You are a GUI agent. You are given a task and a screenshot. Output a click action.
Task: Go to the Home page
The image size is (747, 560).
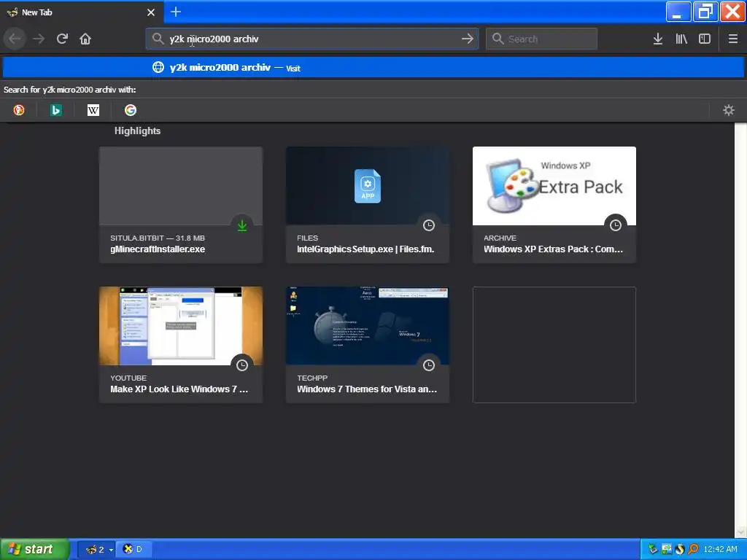click(85, 39)
